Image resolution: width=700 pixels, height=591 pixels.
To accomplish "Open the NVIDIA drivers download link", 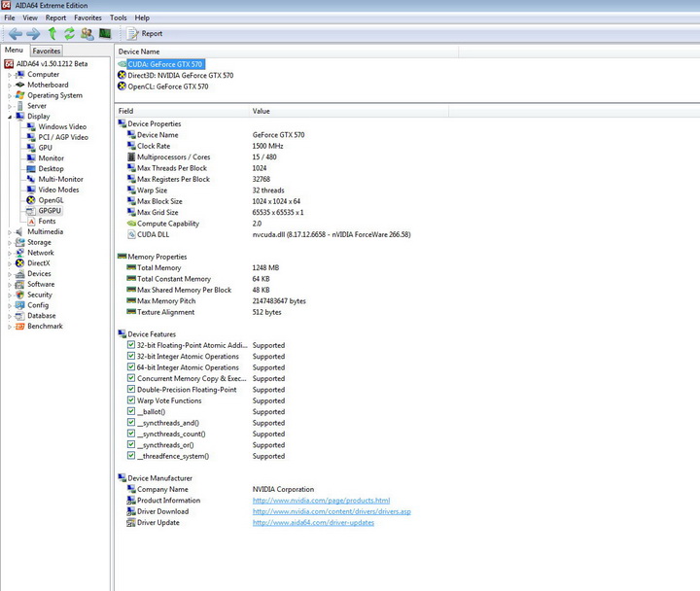I will coord(332,511).
